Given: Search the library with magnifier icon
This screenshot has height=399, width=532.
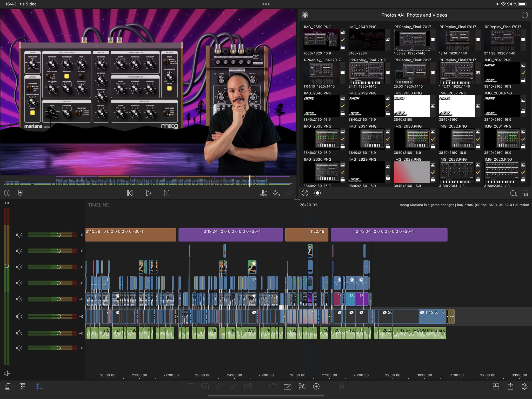Looking at the screenshot, I should [513, 193].
